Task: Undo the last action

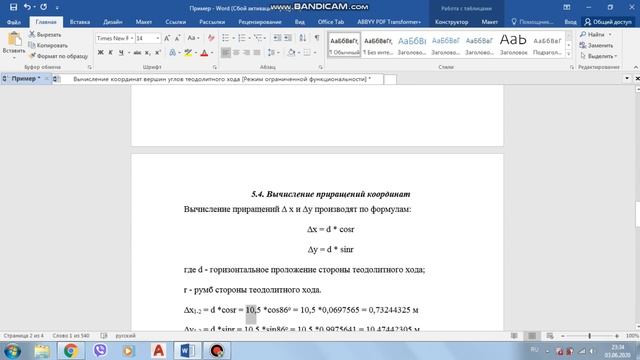Action: tap(27, 7)
